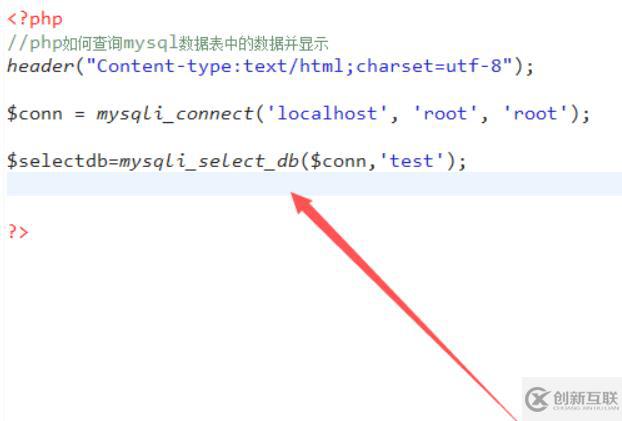This screenshot has width=622, height=421.
Task: Click the 'localhost' string argument
Action: click(326, 114)
